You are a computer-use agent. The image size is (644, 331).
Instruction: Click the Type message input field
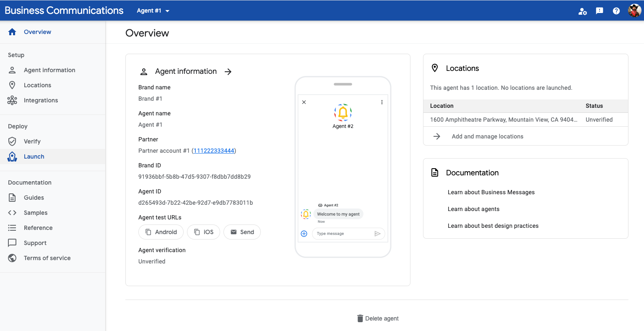pos(342,234)
